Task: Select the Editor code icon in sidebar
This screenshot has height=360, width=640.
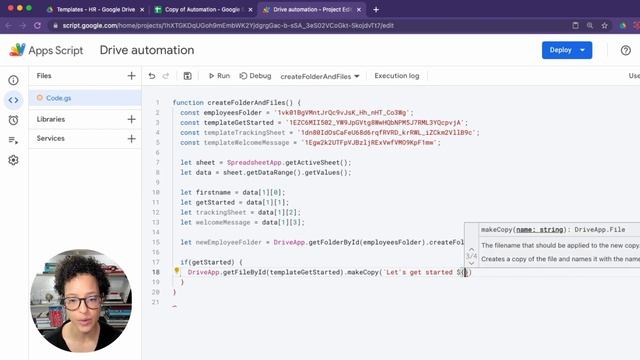Action: click(x=13, y=100)
